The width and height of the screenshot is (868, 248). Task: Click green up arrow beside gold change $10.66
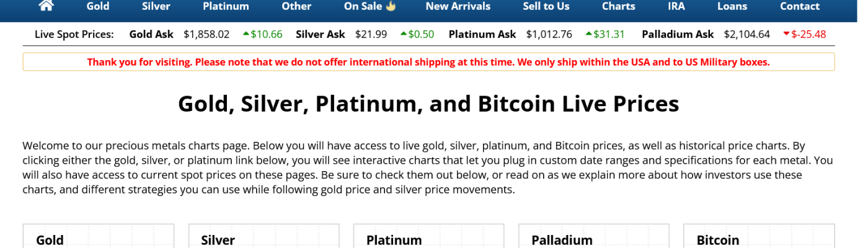[x=246, y=34]
